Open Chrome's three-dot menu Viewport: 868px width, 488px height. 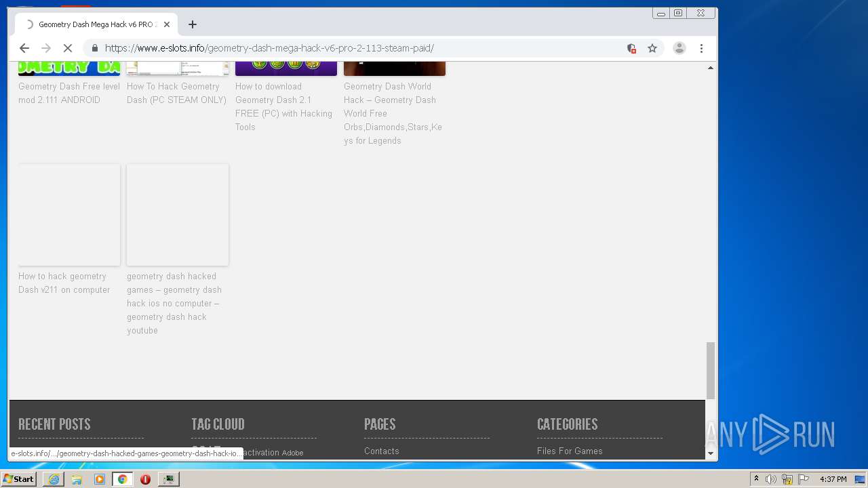(x=701, y=48)
